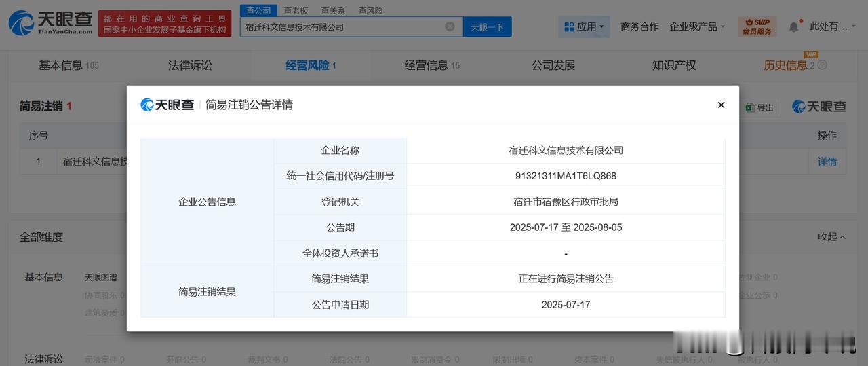Open the 经营信息 tab
The width and height of the screenshot is (868, 366).
tap(432, 65)
